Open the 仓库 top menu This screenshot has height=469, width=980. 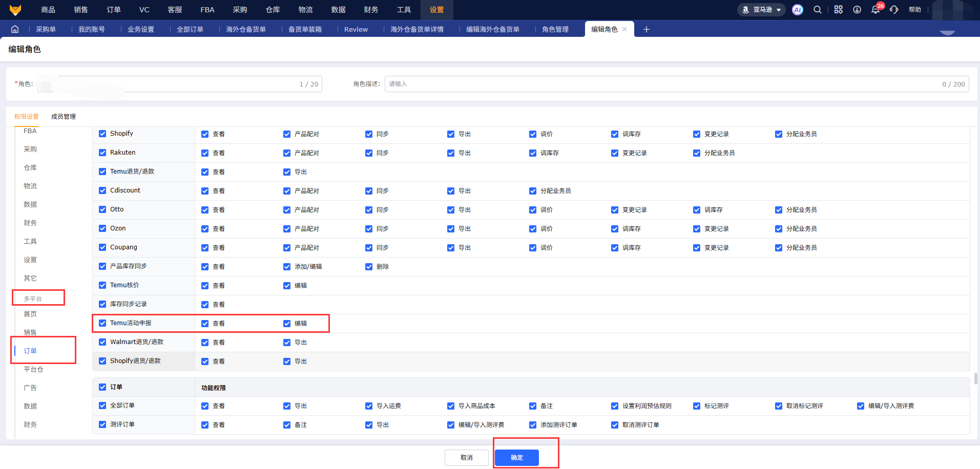(x=273, y=10)
